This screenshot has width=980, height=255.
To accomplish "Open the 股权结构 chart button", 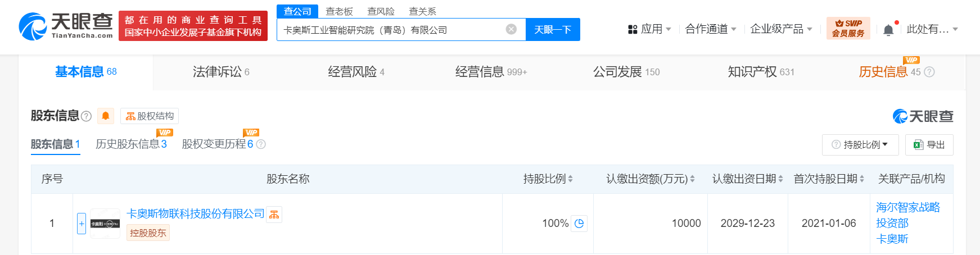I will tap(150, 116).
